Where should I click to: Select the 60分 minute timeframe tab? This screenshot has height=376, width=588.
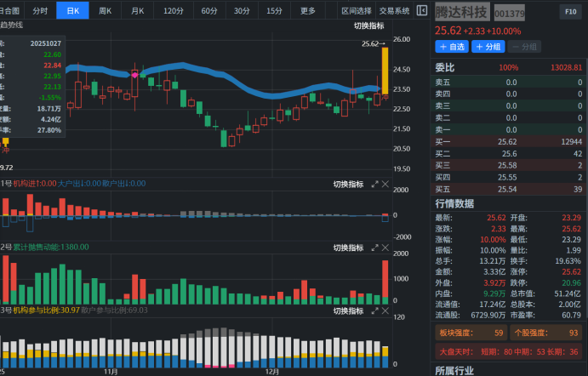(x=209, y=11)
